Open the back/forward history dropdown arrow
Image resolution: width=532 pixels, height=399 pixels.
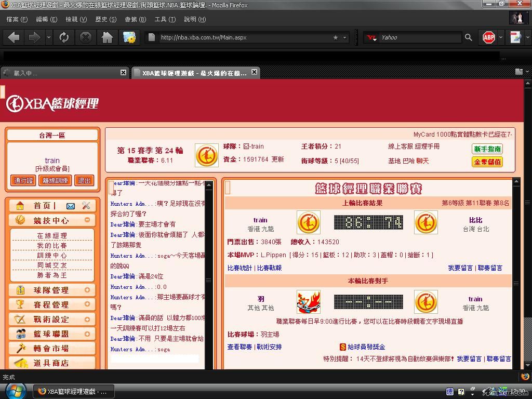tap(49, 37)
